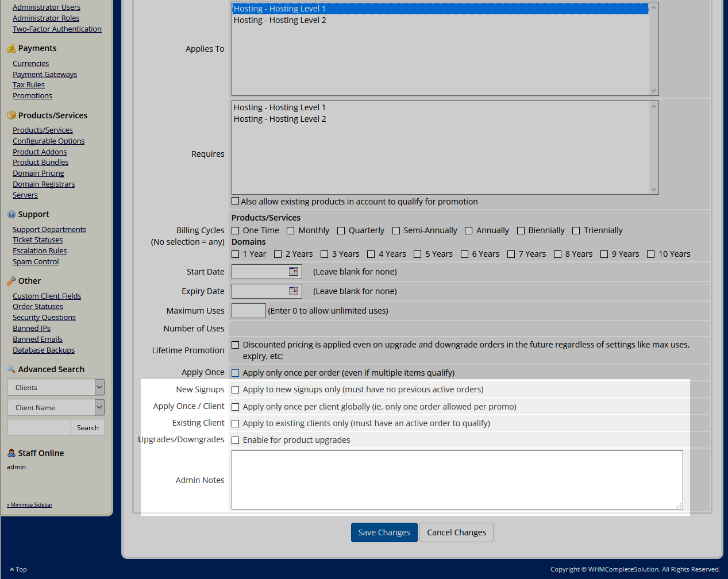
Task: Enable the Monthly billing cycle checkbox
Action: click(x=291, y=231)
